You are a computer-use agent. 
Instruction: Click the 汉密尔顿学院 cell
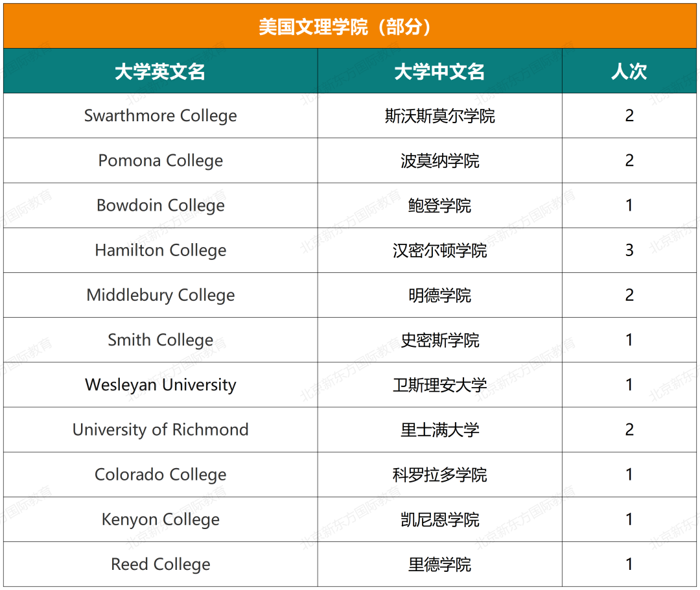439,250
